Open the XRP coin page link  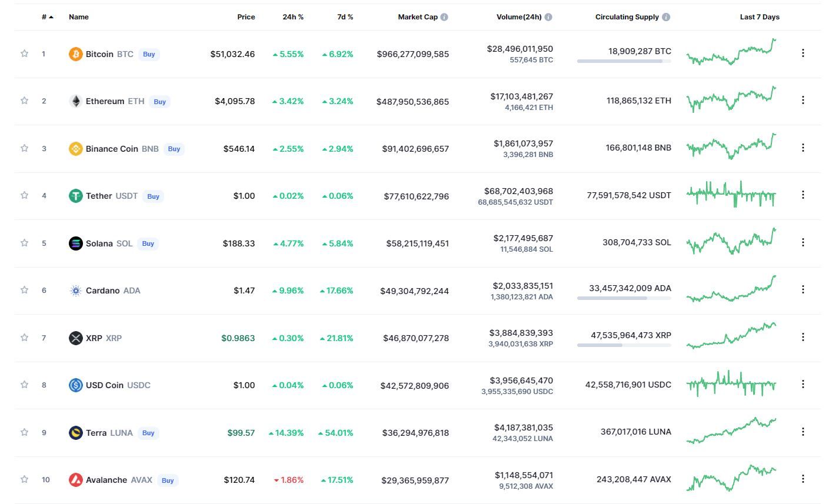[104, 338]
